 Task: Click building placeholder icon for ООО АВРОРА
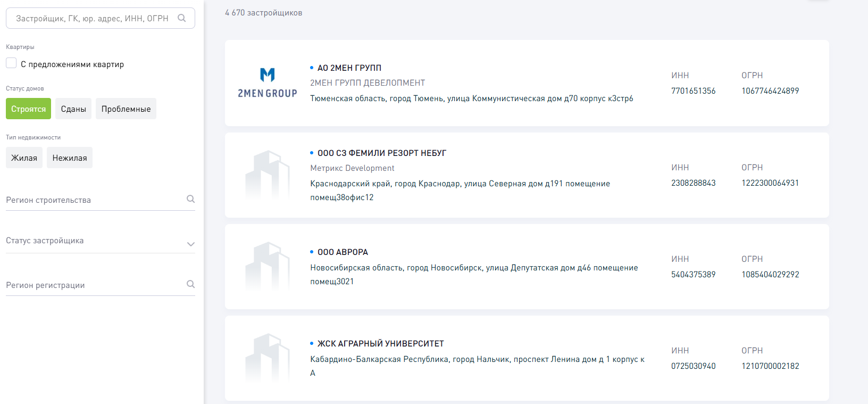pyautogui.click(x=268, y=267)
